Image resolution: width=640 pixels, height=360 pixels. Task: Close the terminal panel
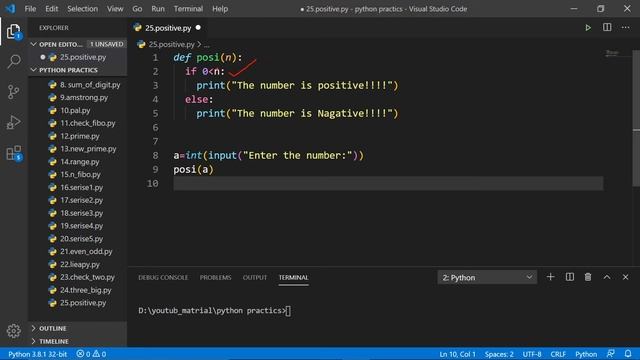(x=625, y=277)
